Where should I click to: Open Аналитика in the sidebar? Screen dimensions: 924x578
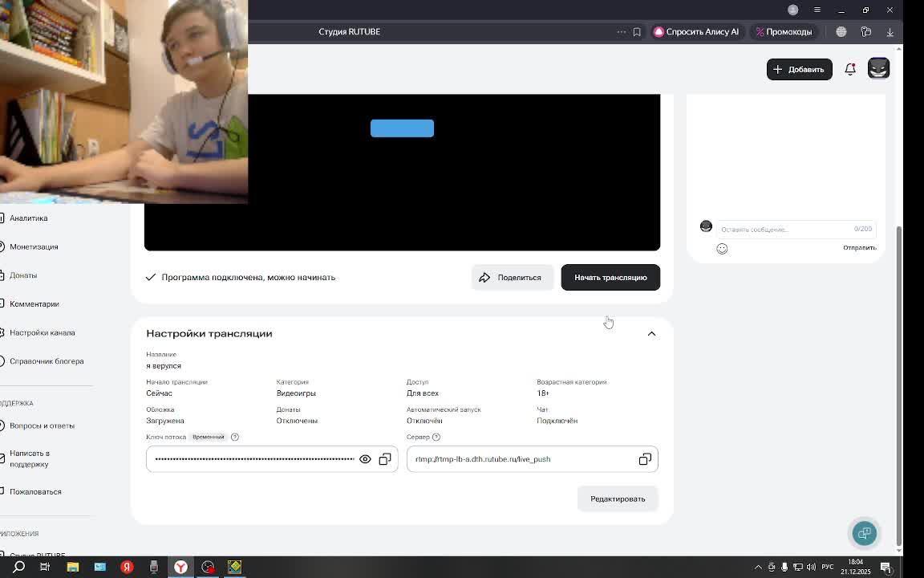(x=28, y=218)
